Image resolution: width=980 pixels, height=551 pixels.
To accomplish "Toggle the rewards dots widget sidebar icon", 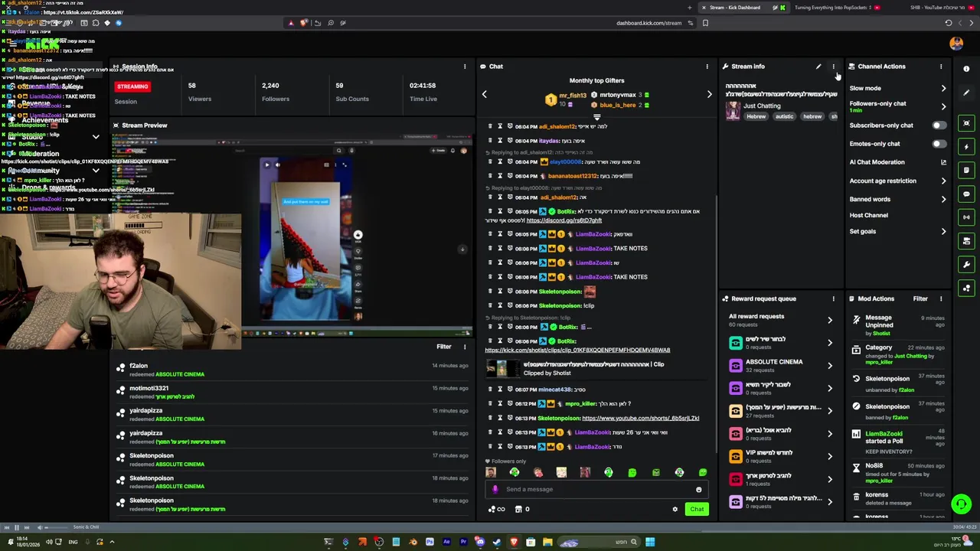I will click(966, 288).
